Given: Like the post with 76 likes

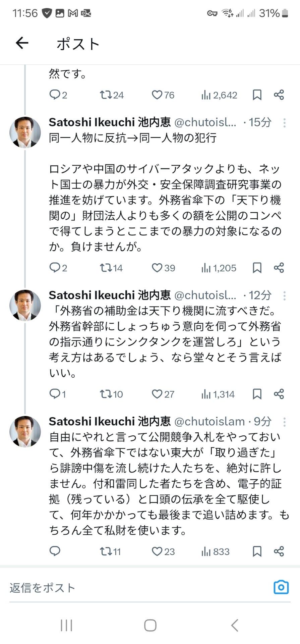Looking at the screenshot, I should pos(163,95).
